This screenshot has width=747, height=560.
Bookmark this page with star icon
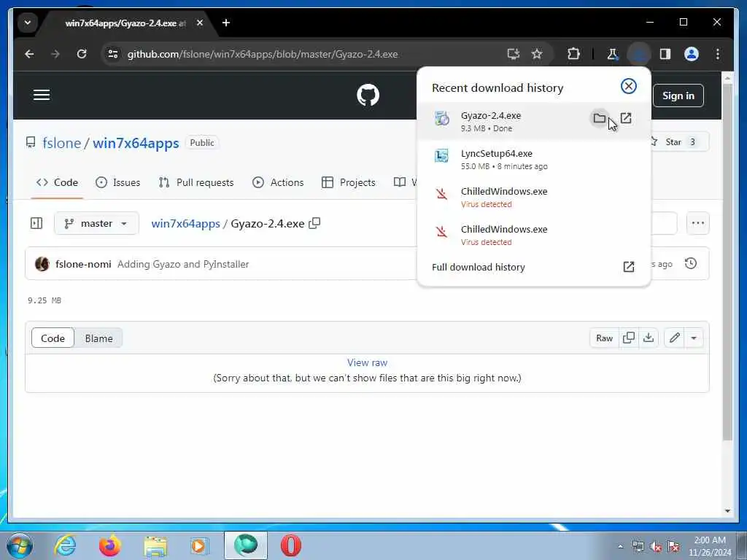point(537,54)
